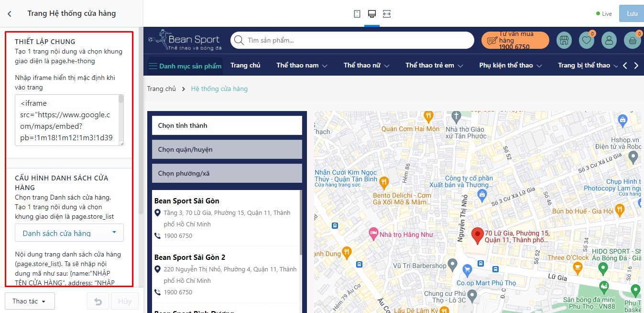The width and height of the screenshot is (644, 313).
Task: Click the Live status indicator
Action: 604,14
